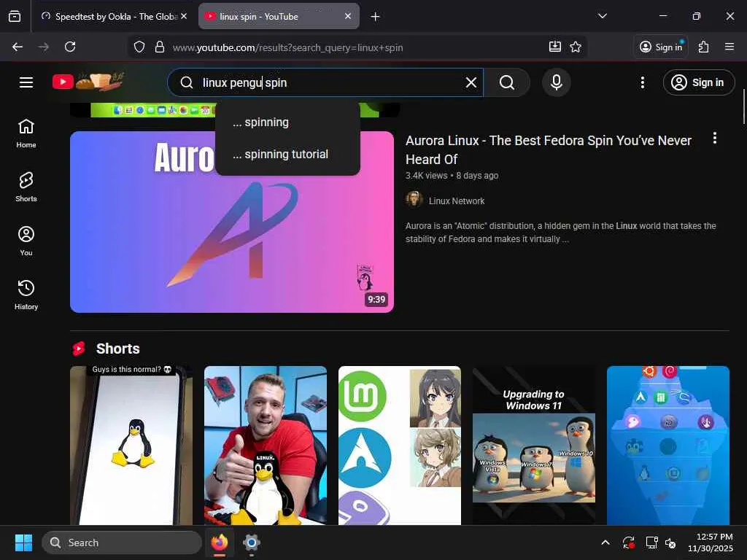Open the Windows Start menu
The image size is (747, 560).
click(23, 542)
